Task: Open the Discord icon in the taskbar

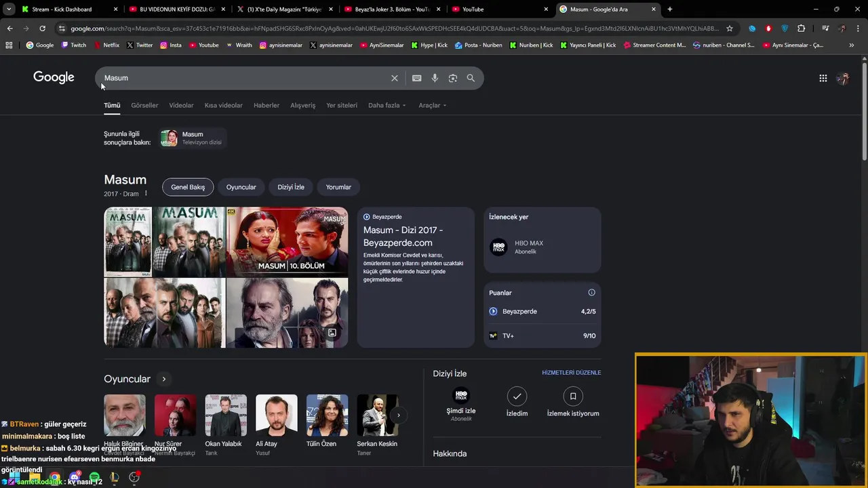Action: pyautogui.click(x=75, y=477)
